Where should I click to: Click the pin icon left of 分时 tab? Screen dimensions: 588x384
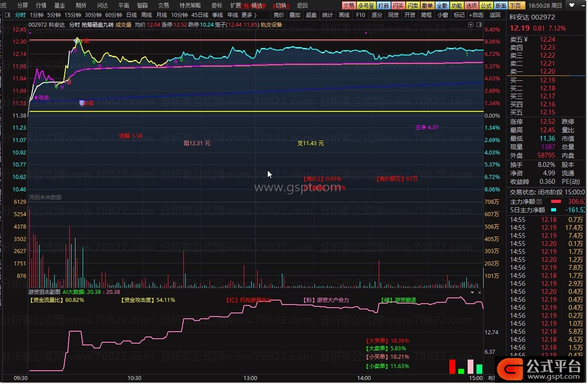pyautogui.click(x=7, y=15)
